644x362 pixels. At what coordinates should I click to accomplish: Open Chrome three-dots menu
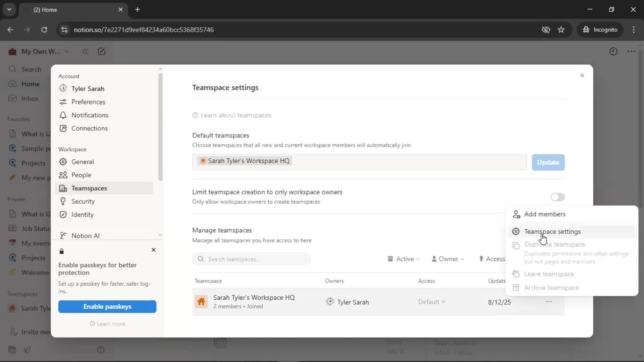point(634,30)
